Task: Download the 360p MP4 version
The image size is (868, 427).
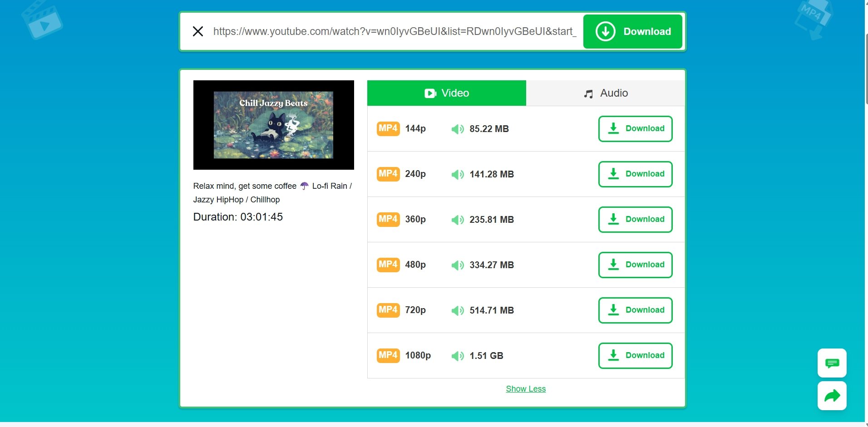Action: [635, 219]
